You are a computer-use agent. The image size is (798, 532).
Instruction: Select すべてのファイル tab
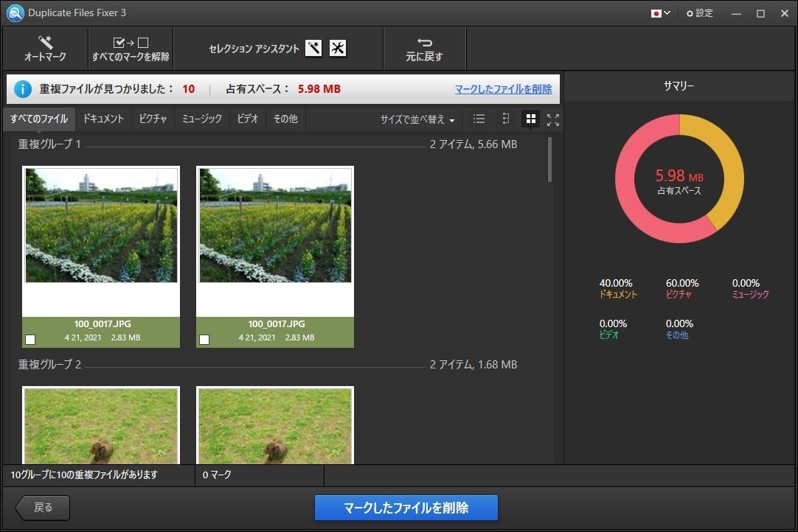39,119
